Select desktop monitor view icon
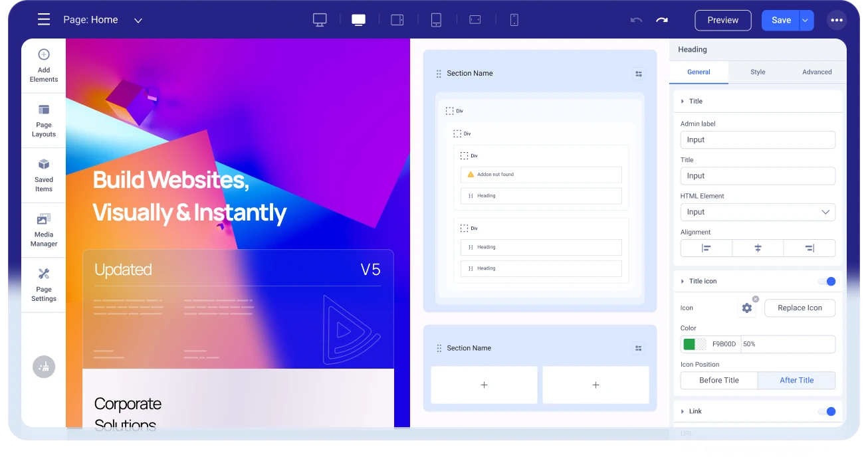 (320, 20)
